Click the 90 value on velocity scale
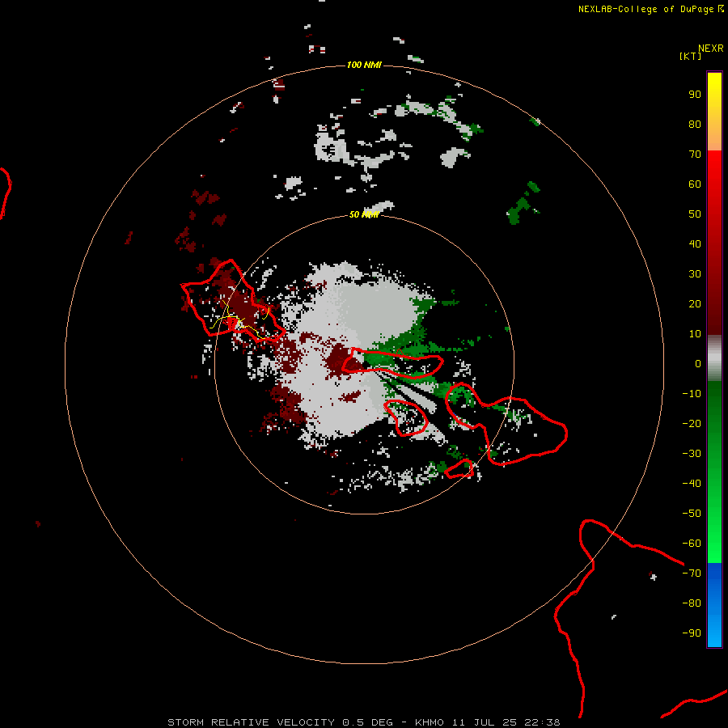The image size is (728, 728). pos(695,95)
